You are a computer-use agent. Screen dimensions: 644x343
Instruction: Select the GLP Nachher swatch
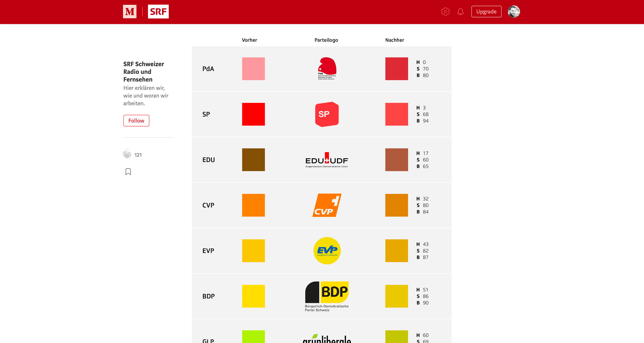396,336
